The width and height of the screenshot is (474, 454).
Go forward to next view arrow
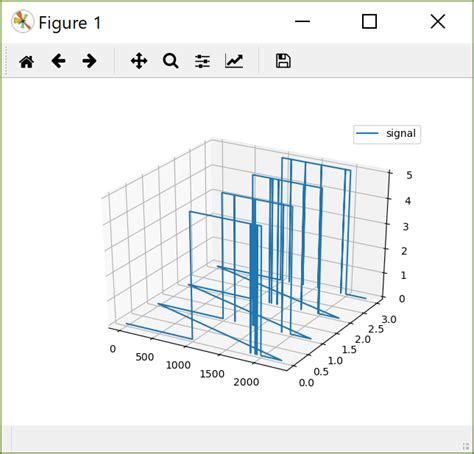coord(89,61)
